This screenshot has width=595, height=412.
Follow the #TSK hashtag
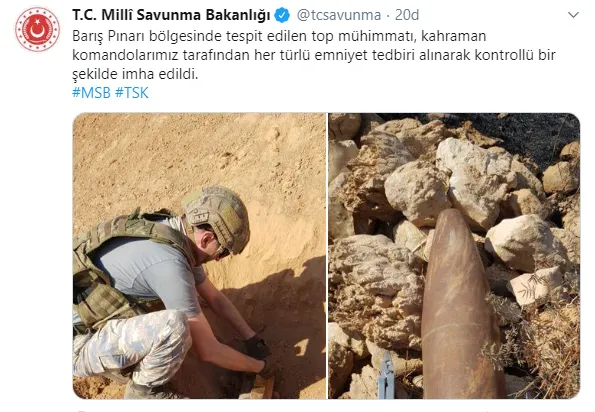pos(132,93)
